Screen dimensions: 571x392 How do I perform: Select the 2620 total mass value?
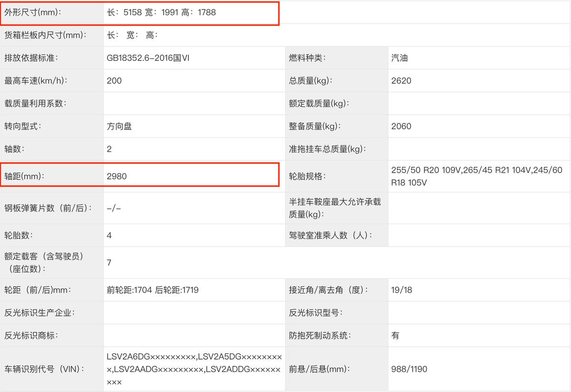(x=401, y=81)
